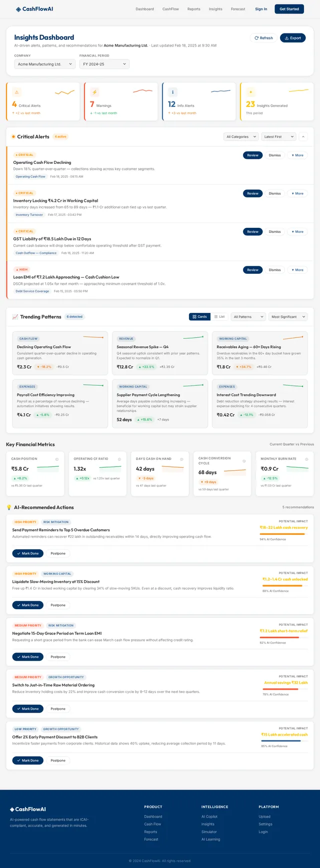Open info icon on Operating CF Ratio

click(119, 459)
